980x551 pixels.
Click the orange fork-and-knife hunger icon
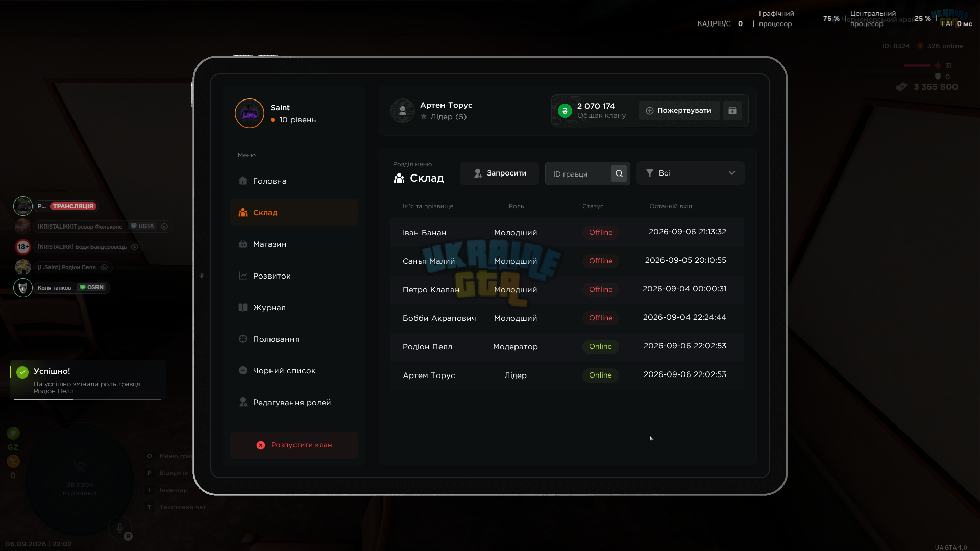pos(13,461)
